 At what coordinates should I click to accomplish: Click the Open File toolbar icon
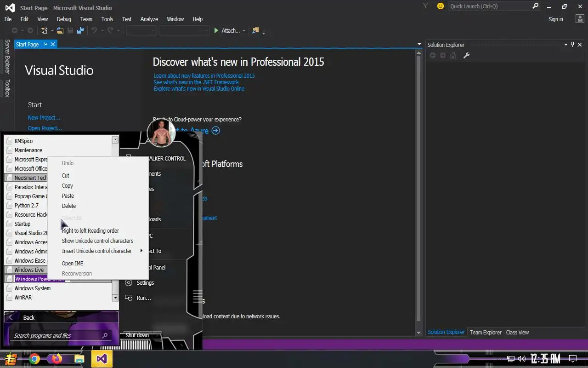click(60, 30)
